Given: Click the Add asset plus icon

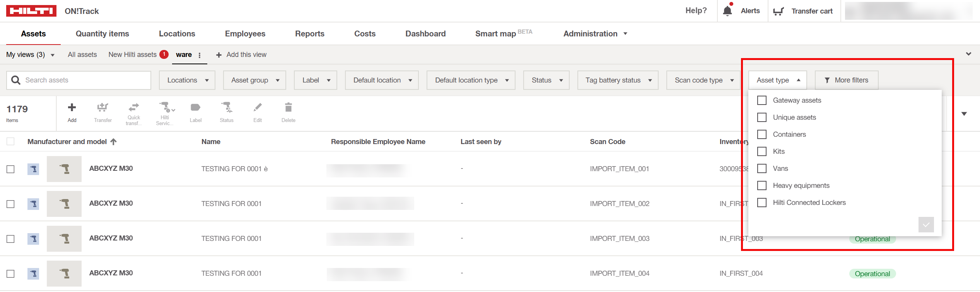Looking at the screenshot, I should [x=72, y=108].
